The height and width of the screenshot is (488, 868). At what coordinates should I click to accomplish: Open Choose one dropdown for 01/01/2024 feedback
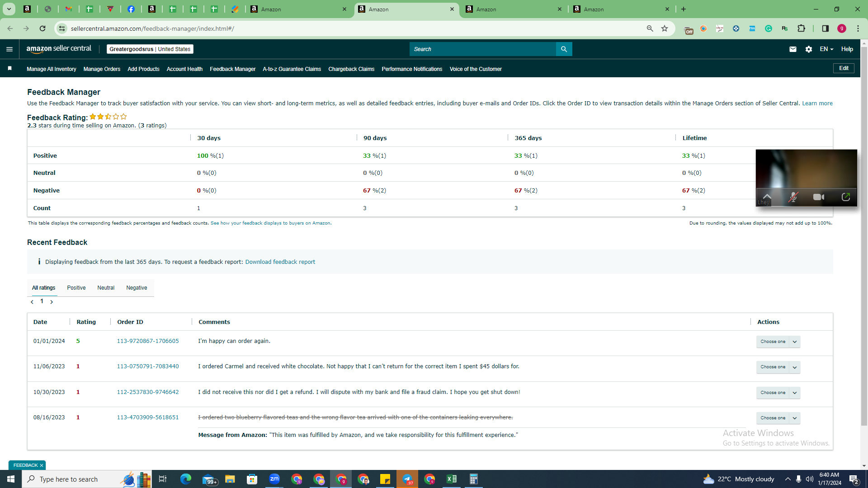pyautogui.click(x=778, y=342)
